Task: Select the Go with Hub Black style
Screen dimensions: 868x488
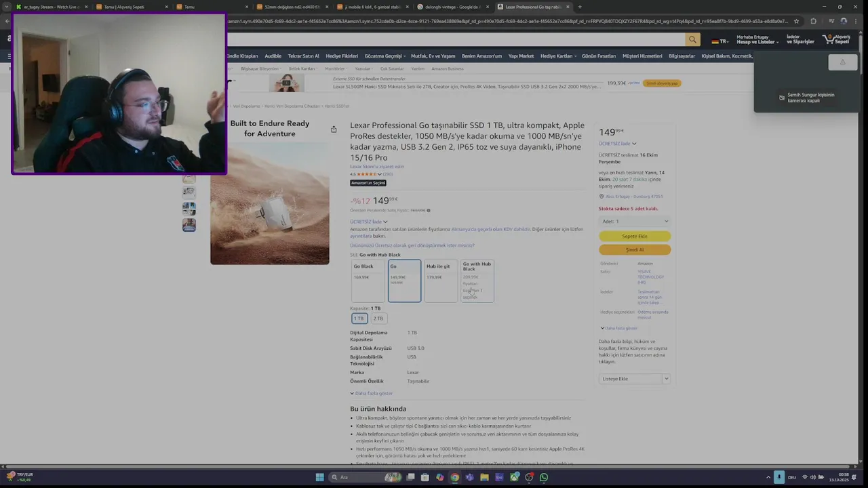Action: click(477, 281)
